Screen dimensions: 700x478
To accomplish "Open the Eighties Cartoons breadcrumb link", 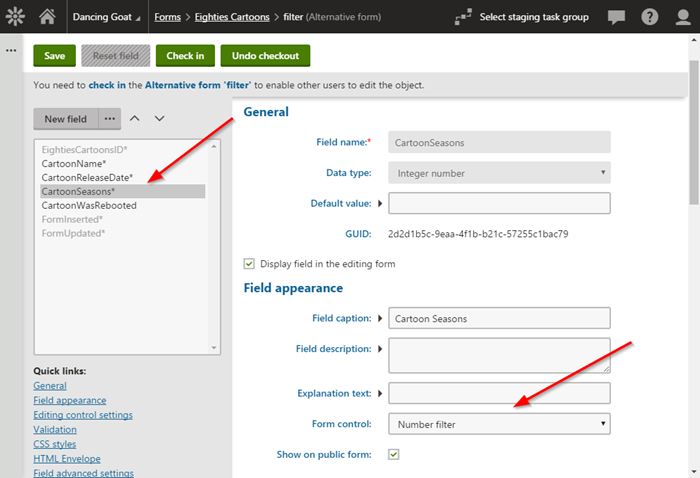I will tap(232, 17).
